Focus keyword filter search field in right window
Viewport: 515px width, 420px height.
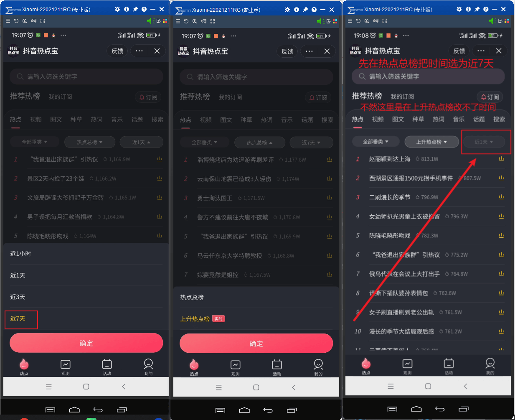428,76
